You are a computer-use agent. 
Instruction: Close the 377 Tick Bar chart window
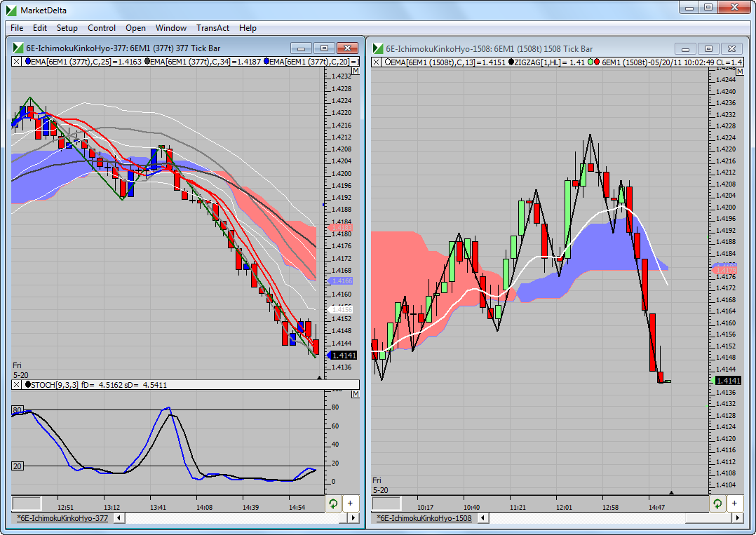347,48
